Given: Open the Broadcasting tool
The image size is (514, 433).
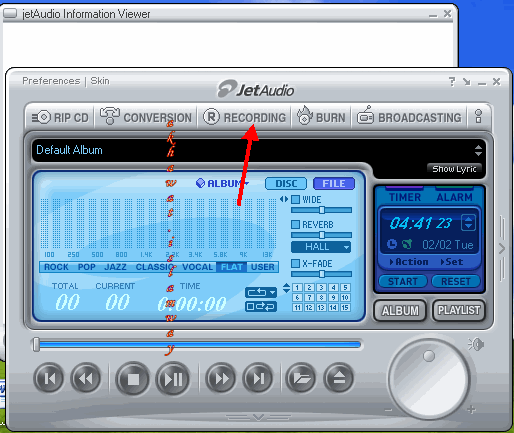Looking at the screenshot, I should point(409,117).
